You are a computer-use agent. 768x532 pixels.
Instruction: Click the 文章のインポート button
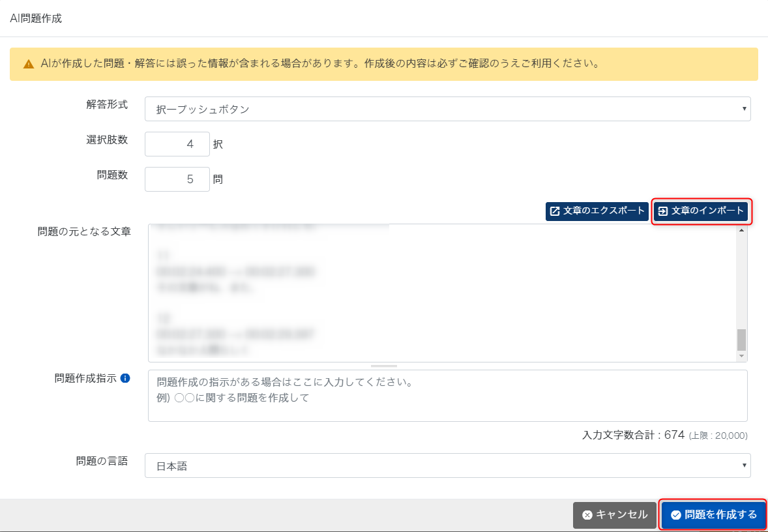point(701,211)
